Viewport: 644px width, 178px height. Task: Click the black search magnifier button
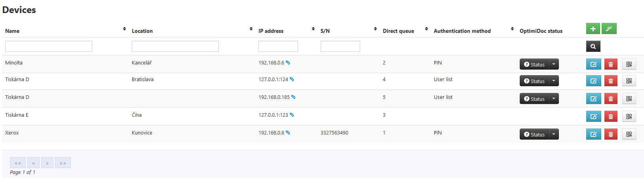click(x=593, y=46)
